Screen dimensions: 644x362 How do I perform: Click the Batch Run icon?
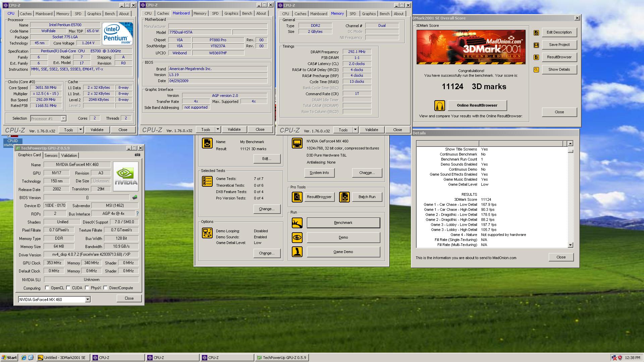point(344,197)
